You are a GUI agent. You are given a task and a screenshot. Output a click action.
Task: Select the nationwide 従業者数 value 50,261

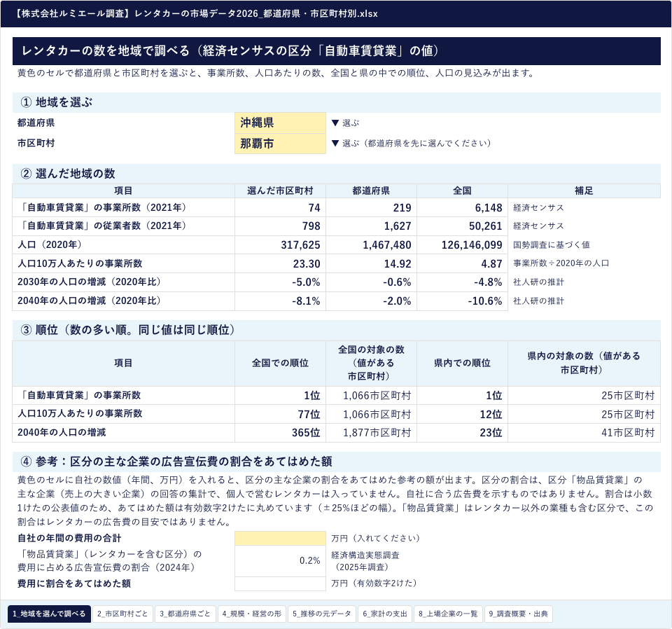(462, 226)
